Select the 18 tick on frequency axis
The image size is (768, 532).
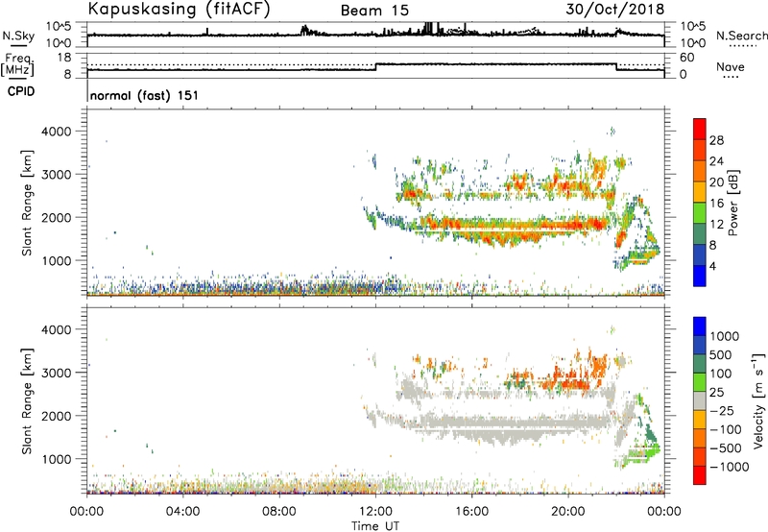63,58
